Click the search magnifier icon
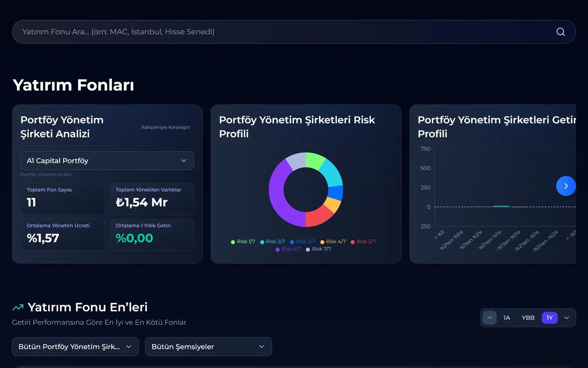 coord(560,32)
